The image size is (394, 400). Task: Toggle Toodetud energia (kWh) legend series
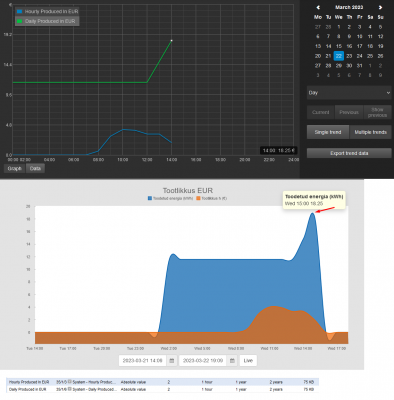click(170, 198)
